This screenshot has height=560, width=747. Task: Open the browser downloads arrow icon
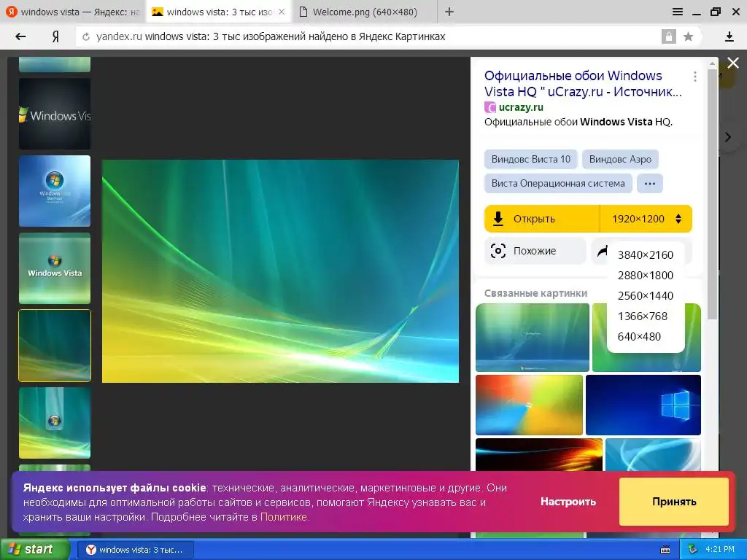[729, 36]
